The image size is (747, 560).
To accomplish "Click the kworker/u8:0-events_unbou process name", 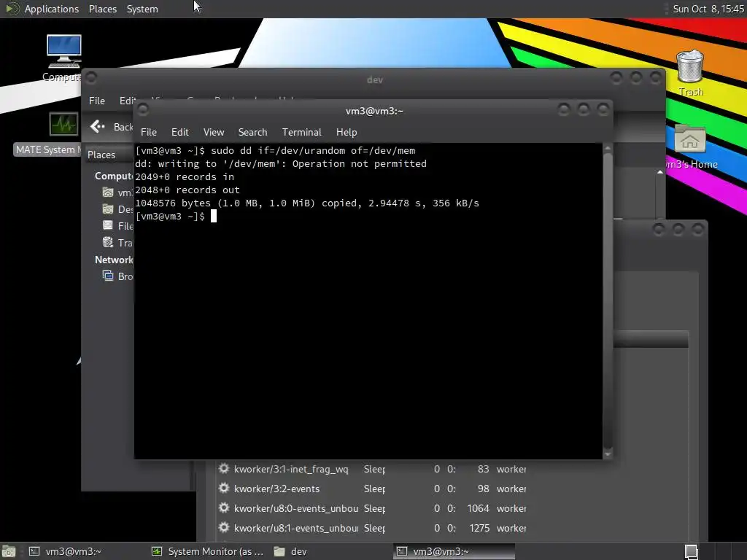I will point(296,508).
